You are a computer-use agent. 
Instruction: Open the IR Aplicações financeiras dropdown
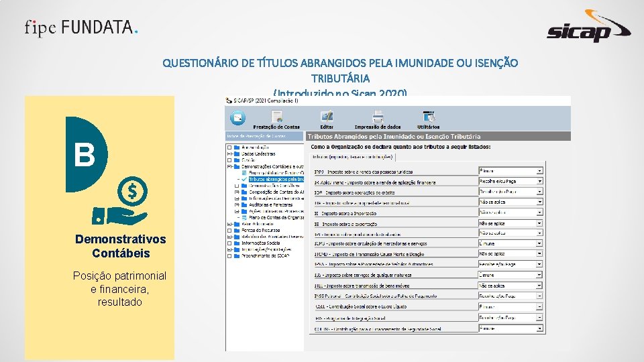pos(539,181)
